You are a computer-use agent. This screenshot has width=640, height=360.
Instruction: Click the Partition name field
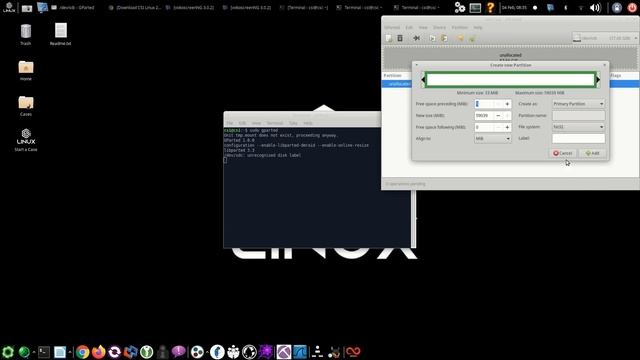point(578,116)
